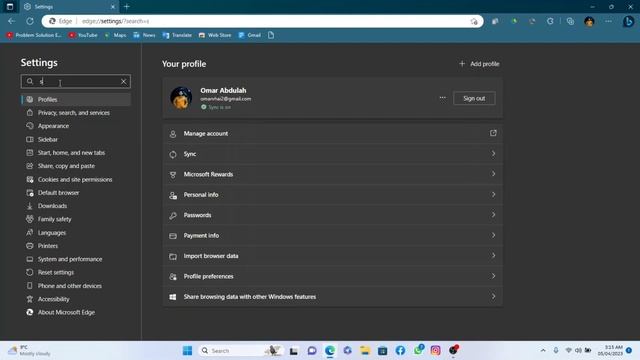Open the Windows Start button
Viewport: 640px width, 360px height.
(187, 351)
